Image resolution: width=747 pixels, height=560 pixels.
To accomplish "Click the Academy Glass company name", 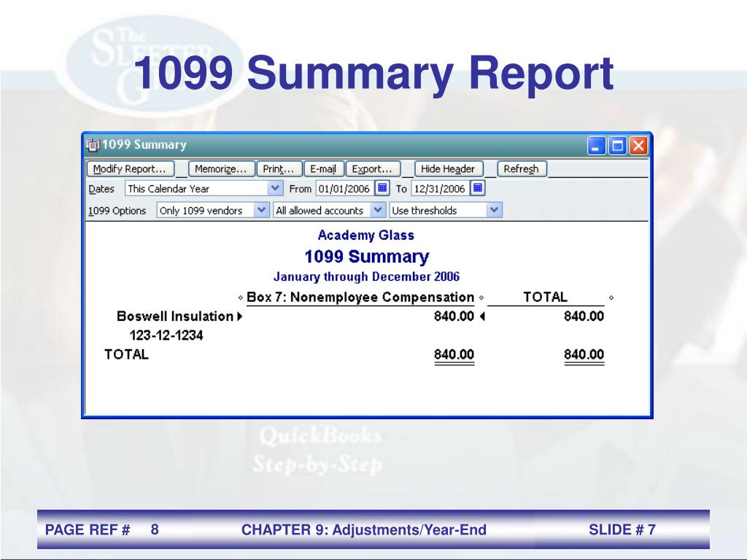I will pyautogui.click(x=366, y=236).
